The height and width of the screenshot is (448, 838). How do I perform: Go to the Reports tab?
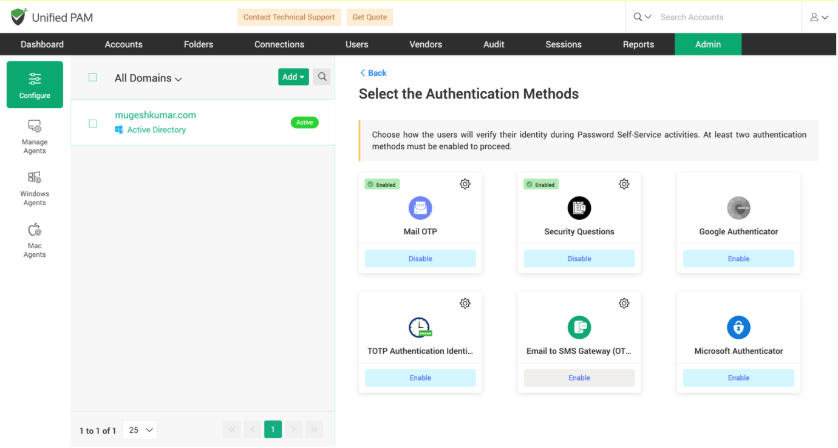[x=638, y=44]
